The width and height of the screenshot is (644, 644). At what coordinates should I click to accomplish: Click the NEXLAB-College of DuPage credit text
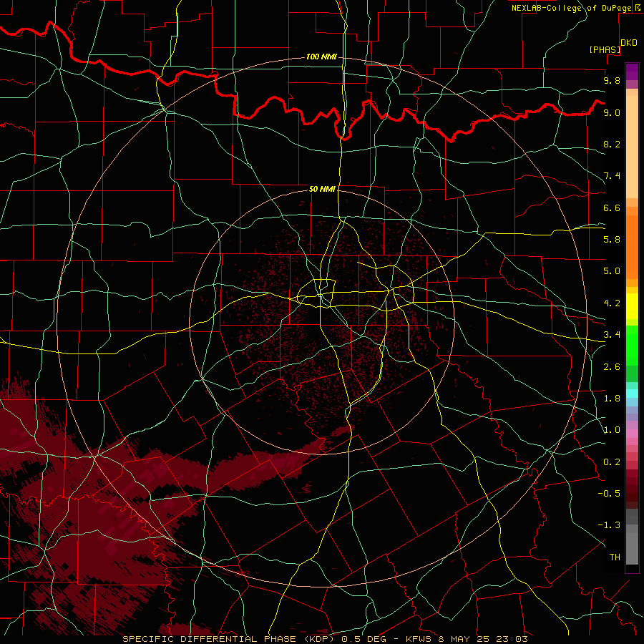(571, 8)
